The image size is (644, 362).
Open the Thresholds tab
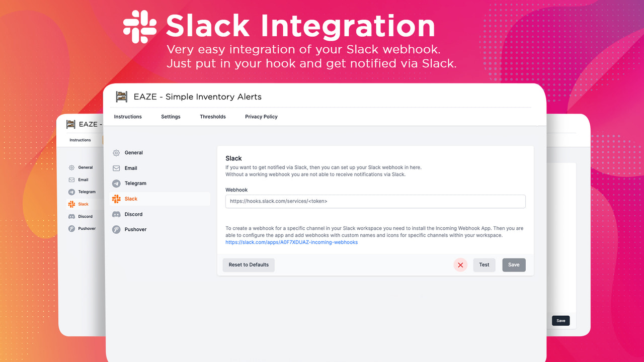[212, 117]
